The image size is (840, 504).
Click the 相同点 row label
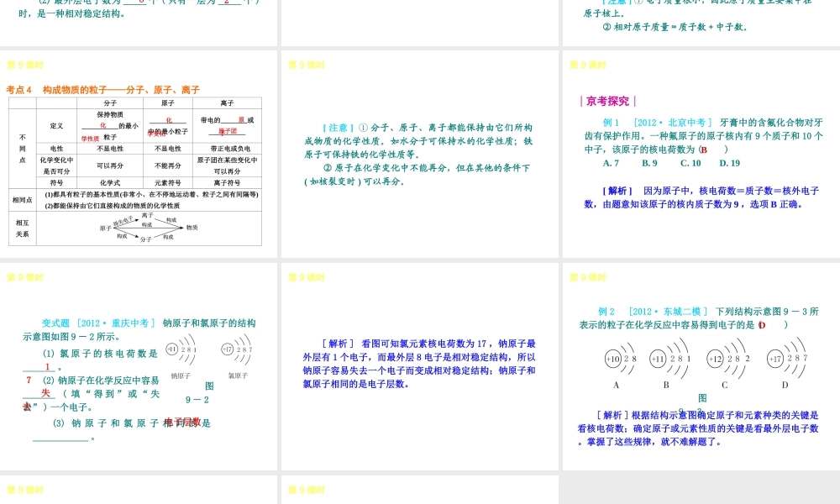[x=23, y=200]
